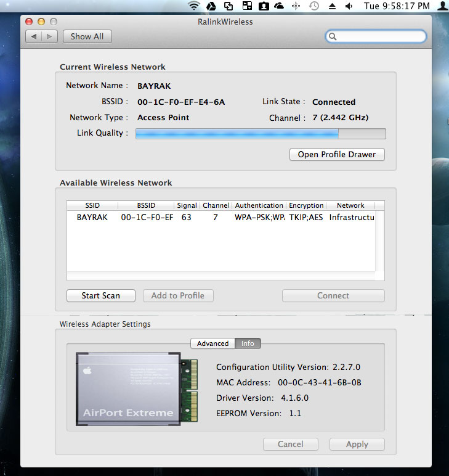Click the Network Name value BAYRAK
The image size is (449, 476).
click(x=154, y=86)
